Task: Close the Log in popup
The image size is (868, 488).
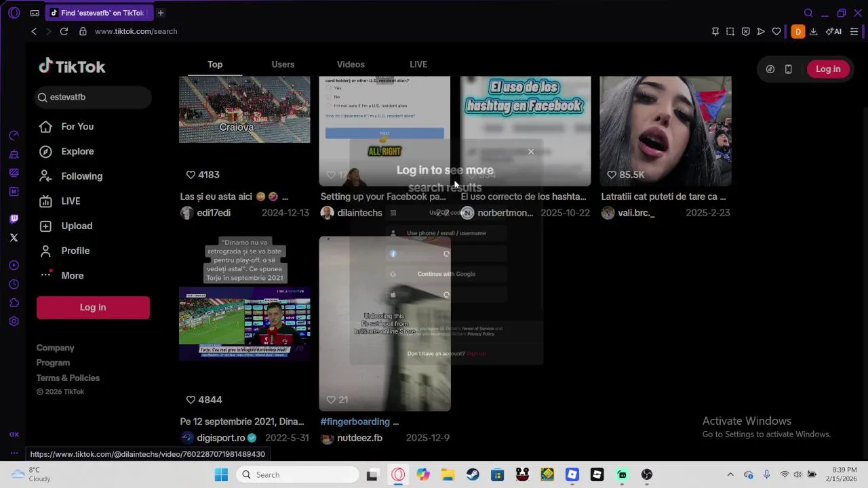Action: (x=531, y=152)
